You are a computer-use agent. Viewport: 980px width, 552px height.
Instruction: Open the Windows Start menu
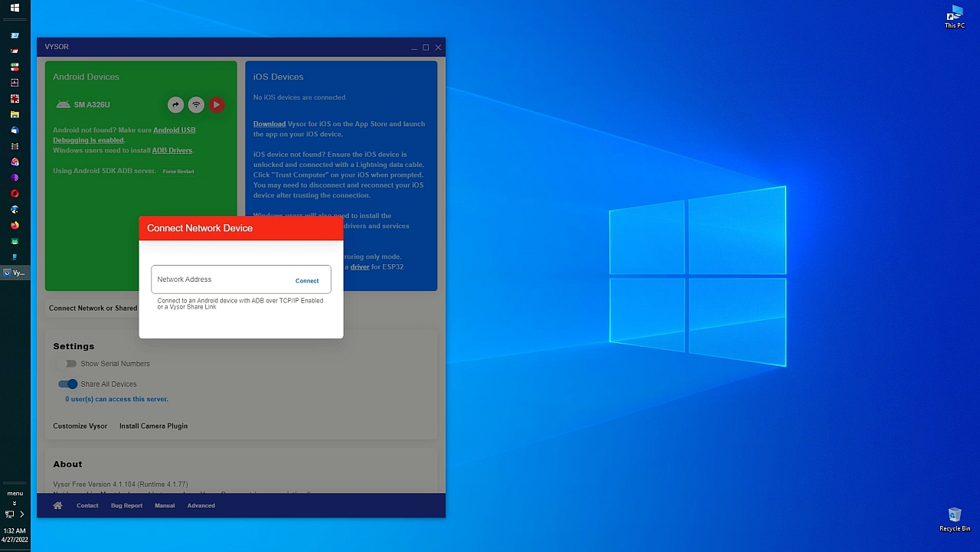tap(15, 8)
